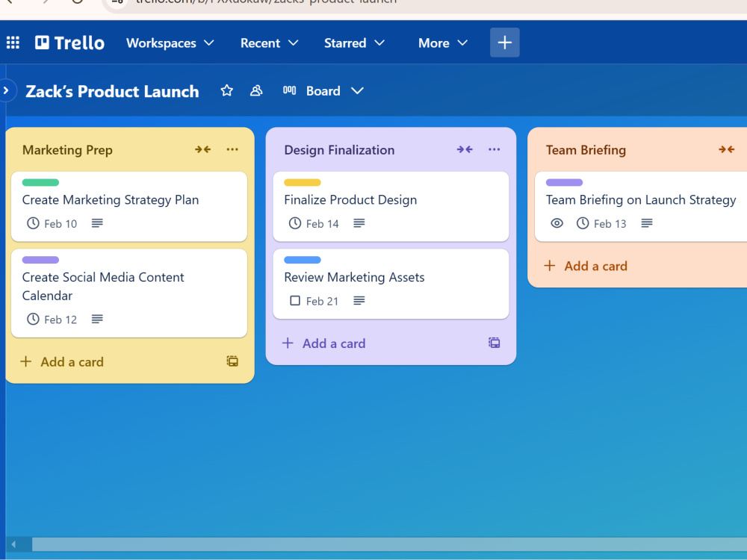747x560 pixels.
Task: Open Create Social Media Content Calendar card
Action: coord(129,293)
